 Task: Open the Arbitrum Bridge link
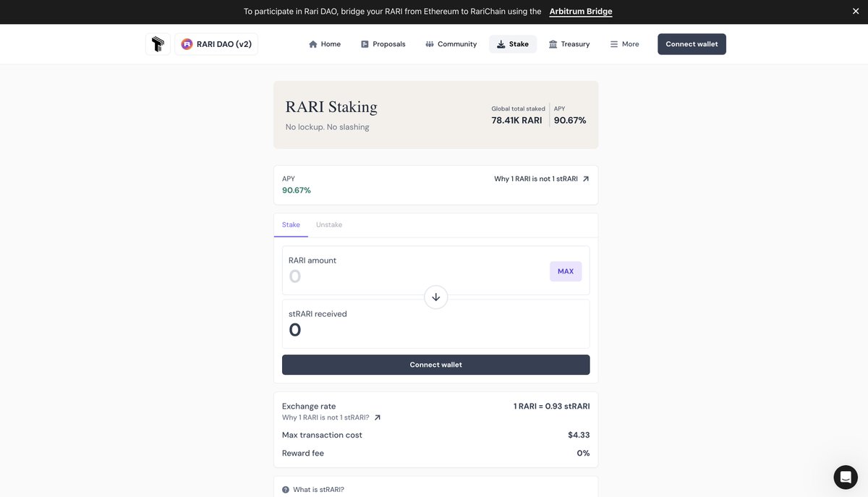(581, 12)
